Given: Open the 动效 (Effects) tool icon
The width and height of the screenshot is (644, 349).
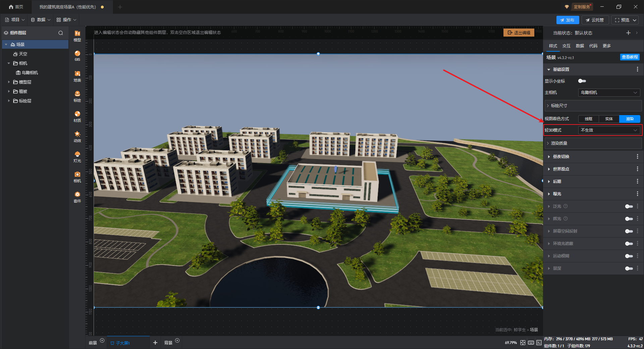Looking at the screenshot, I should click(77, 136).
